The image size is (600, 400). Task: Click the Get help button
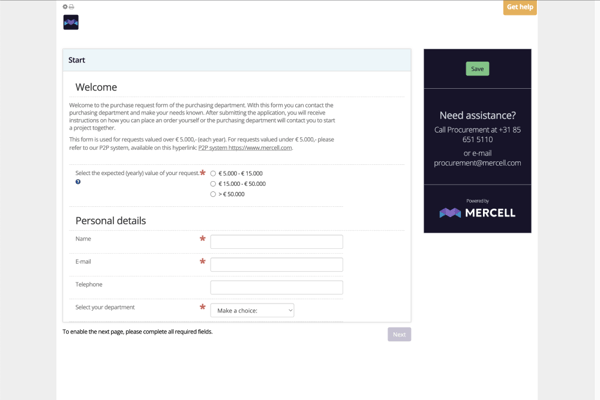tap(520, 7)
